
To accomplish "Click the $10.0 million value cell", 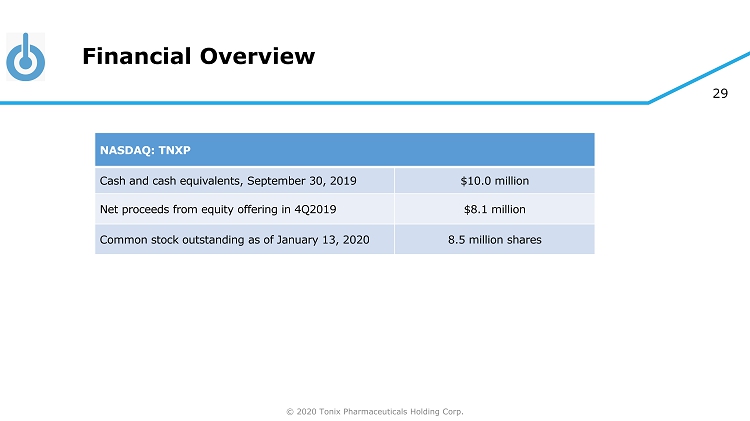I will [x=494, y=181].
